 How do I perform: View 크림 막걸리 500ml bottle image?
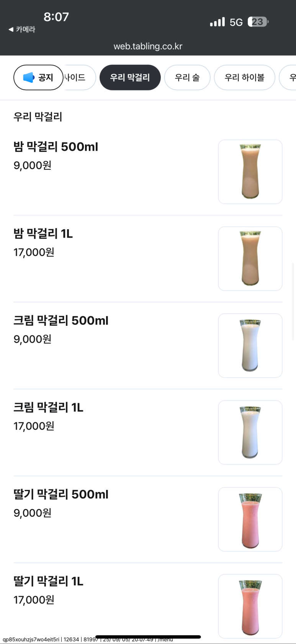pyautogui.click(x=250, y=346)
